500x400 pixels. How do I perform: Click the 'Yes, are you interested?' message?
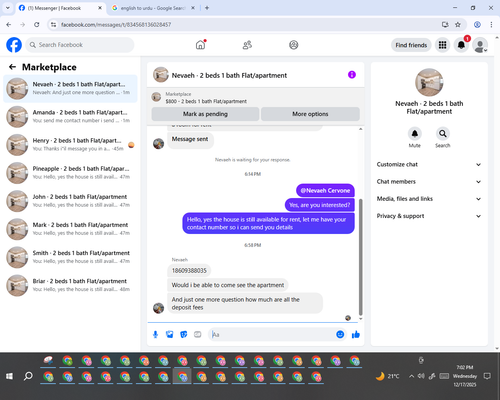pos(320,205)
